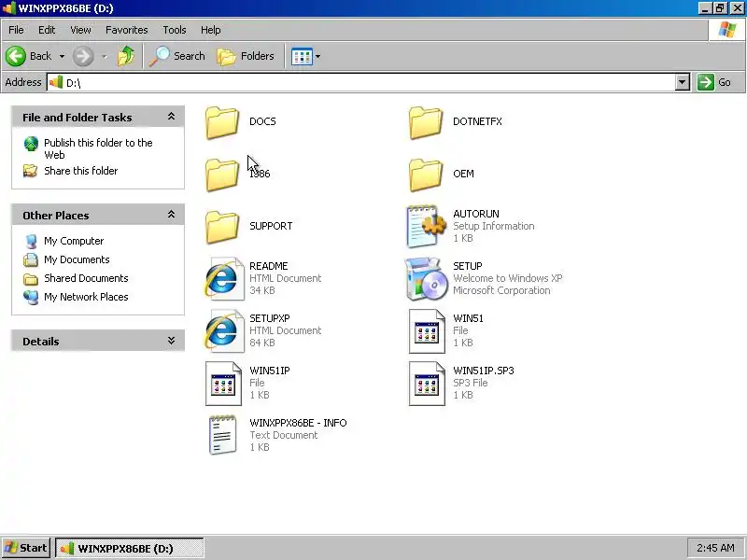Click the My Computer icon in Other Places
The width and height of the screenshot is (747, 560).
(x=31, y=242)
